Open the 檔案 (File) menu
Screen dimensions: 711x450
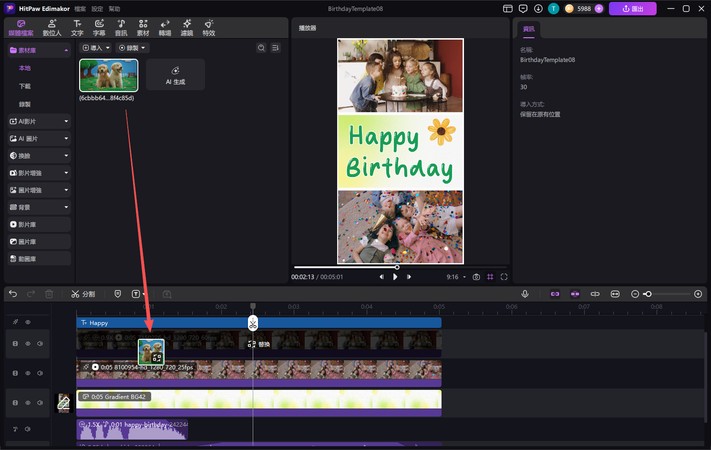(80, 8)
